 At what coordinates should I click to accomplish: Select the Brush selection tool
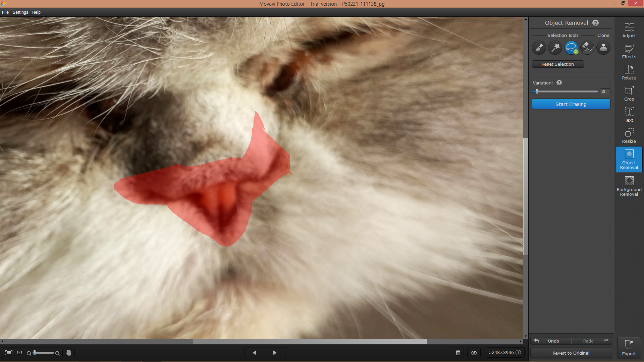(x=539, y=48)
